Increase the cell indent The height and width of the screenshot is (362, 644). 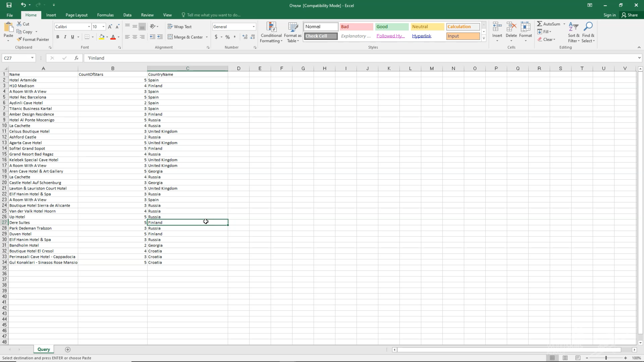[x=160, y=37]
